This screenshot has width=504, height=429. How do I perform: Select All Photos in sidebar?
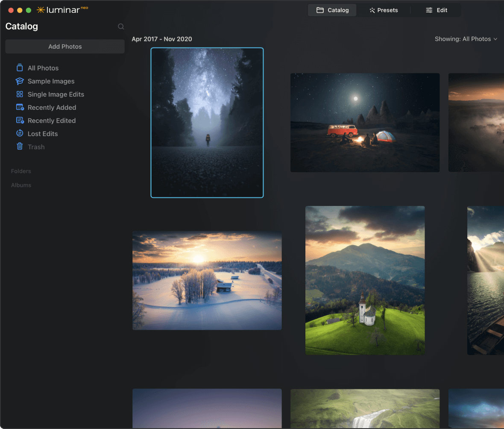pyautogui.click(x=43, y=68)
